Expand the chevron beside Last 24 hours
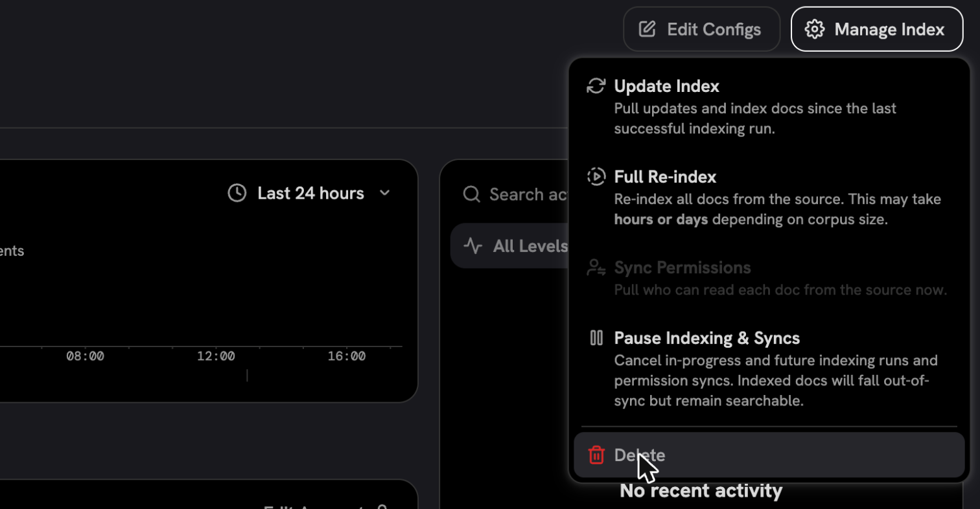The height and width of the screenshot is (509, 980). [x=385, y=193]
